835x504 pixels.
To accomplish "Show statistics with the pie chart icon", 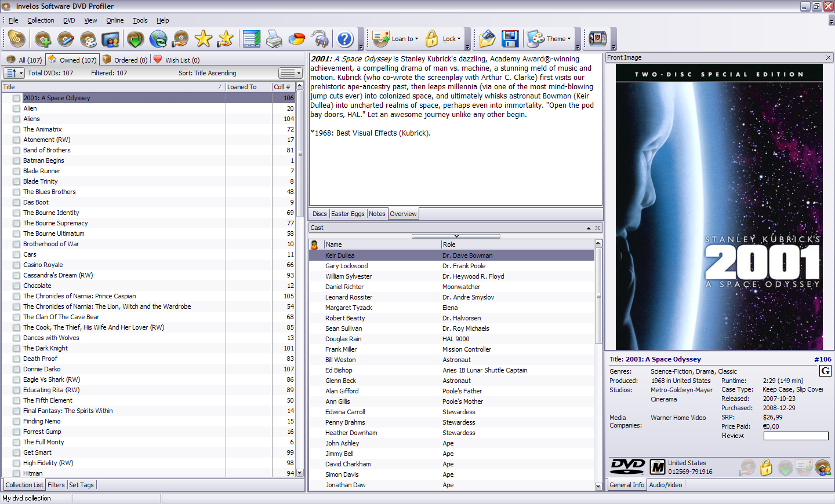I will tap(296, 39).
